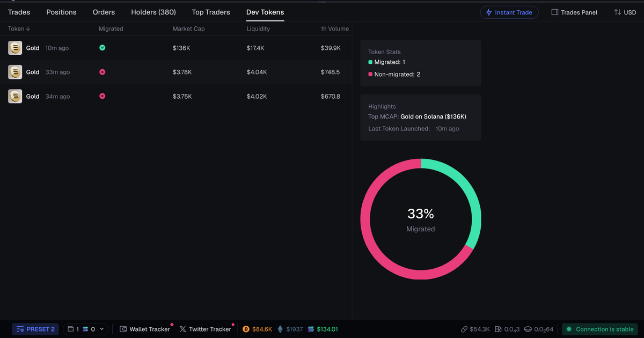Sort by the Token column header

tap(19, 28)
